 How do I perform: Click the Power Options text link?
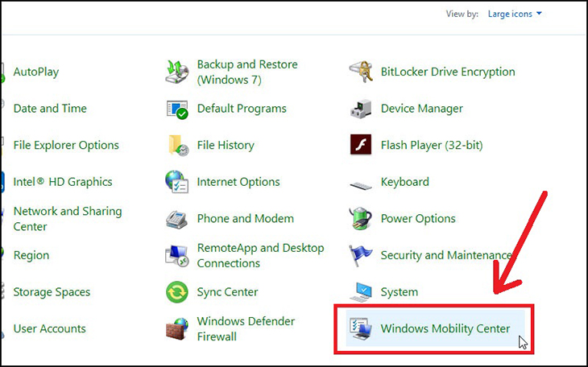[x=418, y=219]
